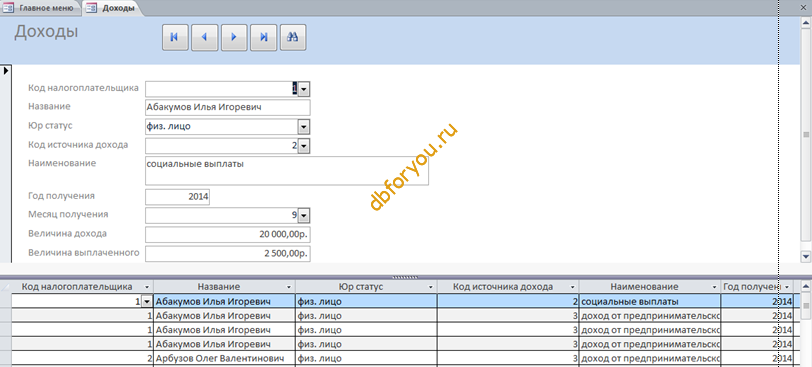The height and width of the screenshot is (367, 812).
Task: Open the Название column filter arrow
Action: point(289,287)
